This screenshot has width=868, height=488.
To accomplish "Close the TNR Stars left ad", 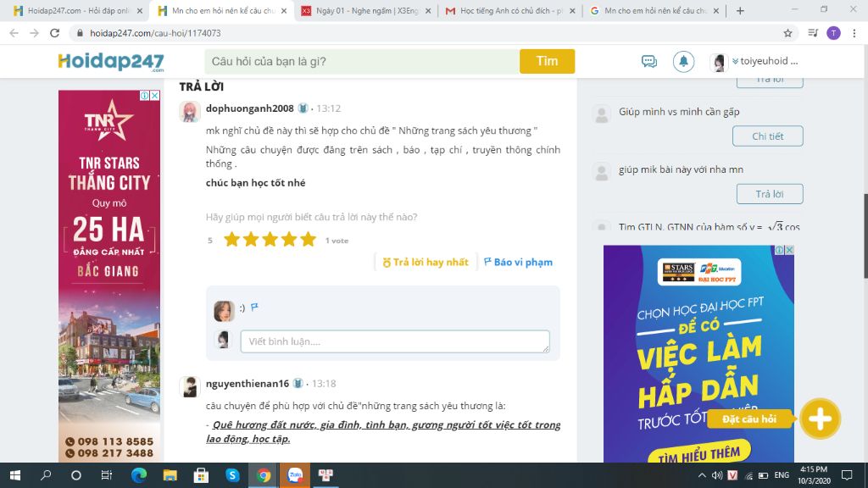I will (155, 95).
